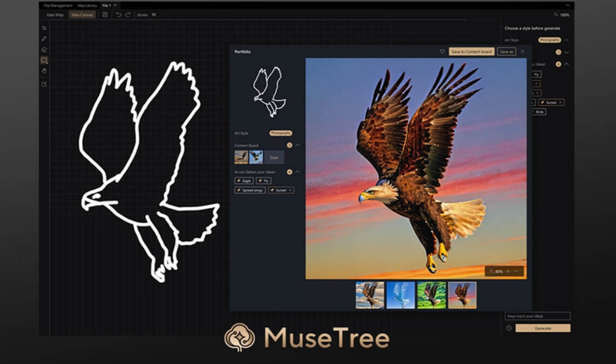Collapse the Content Board section in Portfolio
The image size is (616, 364).
[298, 145]
